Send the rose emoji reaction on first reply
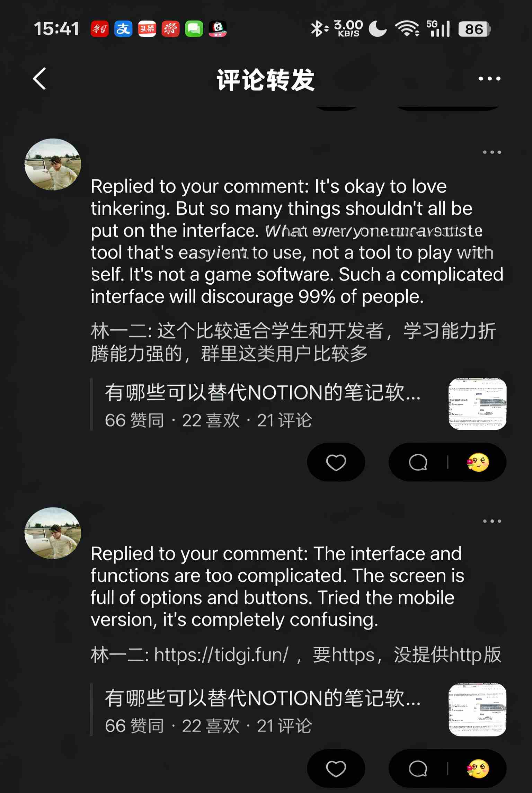This screenshot has width=532, height=793. click(x=478, y=462)
